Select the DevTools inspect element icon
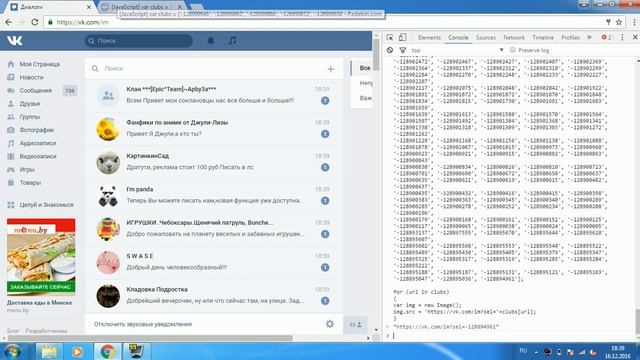Image resolution: width=640 pixels, height=360 pixels. coord(390,38)
